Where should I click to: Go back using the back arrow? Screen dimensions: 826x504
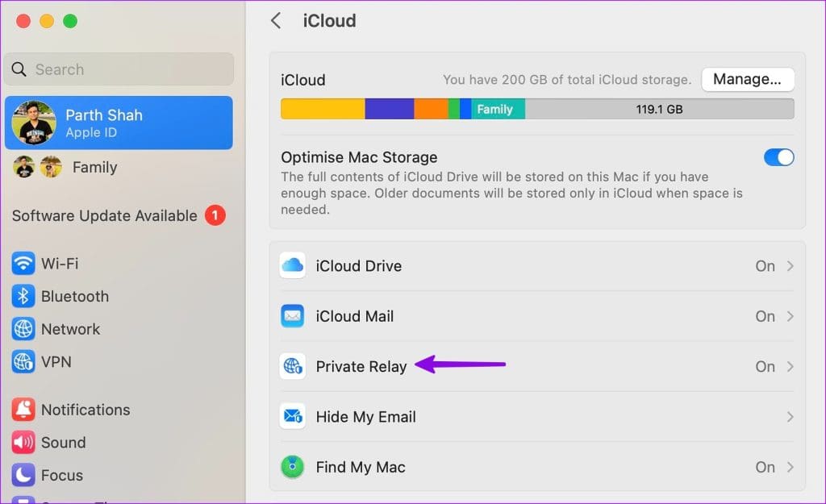[276, 21]
